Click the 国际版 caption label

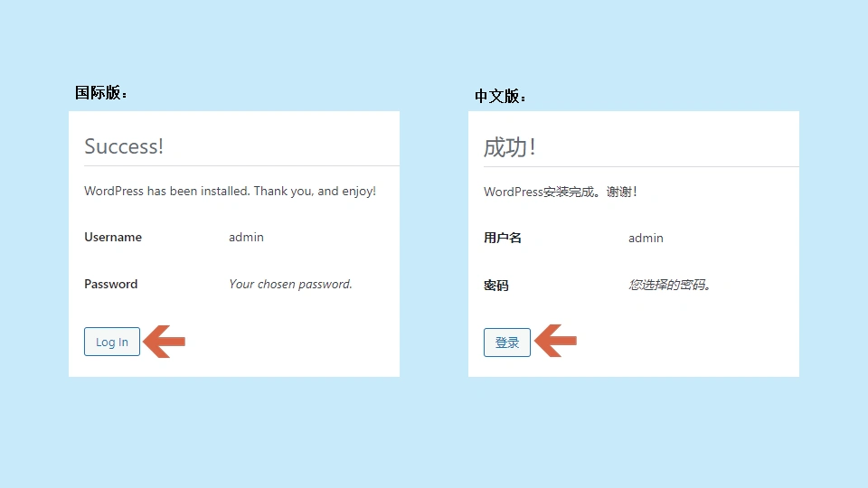tap(101, 93)
